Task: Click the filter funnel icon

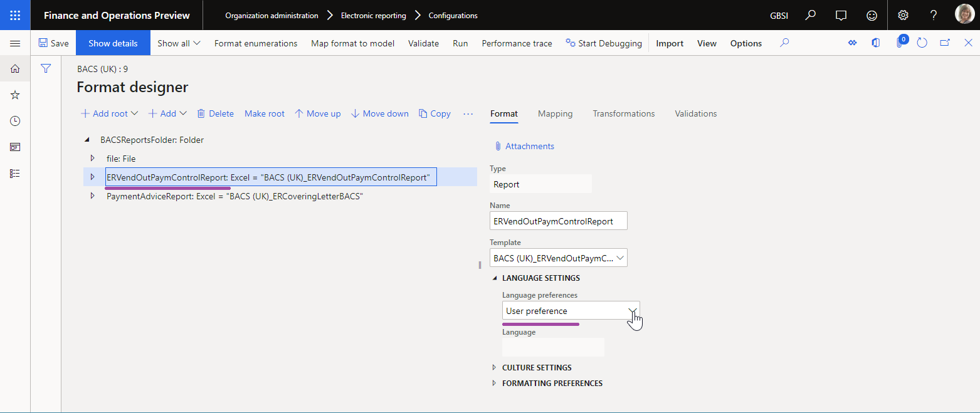Action: [46, 69]
